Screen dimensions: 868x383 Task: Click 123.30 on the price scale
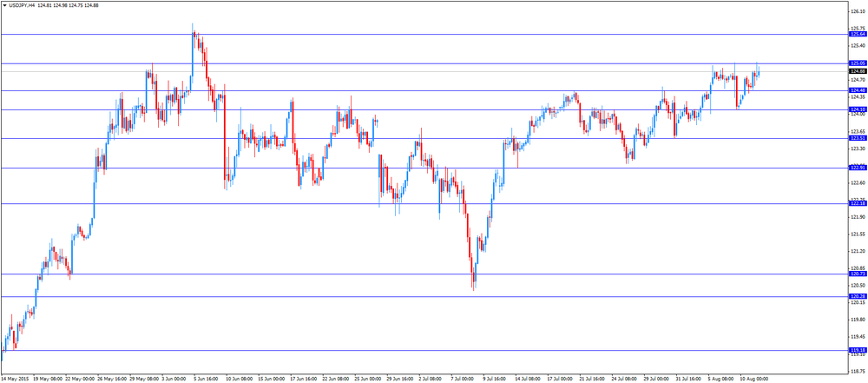coord(858,149)
